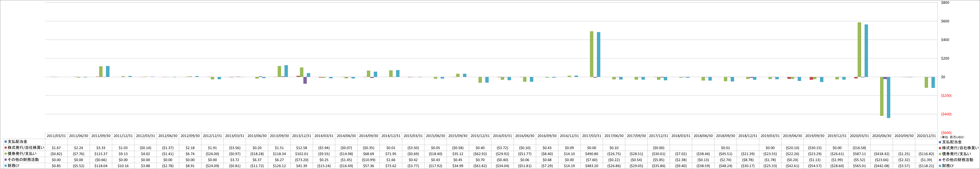Click the $1.67 cell under 2011/03/31
This screenshot has width=980, height=169.
point(56,148)
